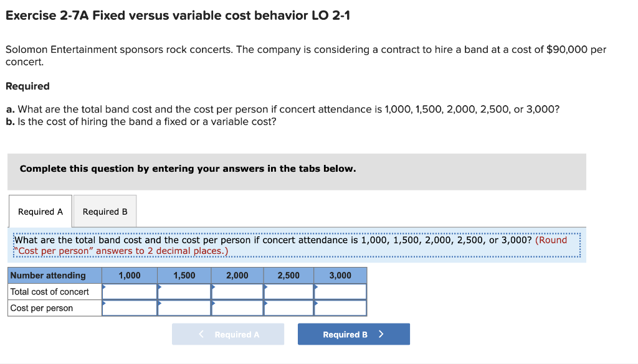The image size is (638, 364).
Task: Select cost per person cell under 2,000 attendees
Action: pos(237,307)
